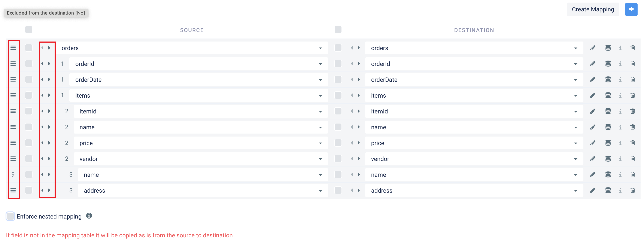Click the drag handle of the price row
Image resolution: width=644 pixels, height=241 pixels.
tap(13, 143)
